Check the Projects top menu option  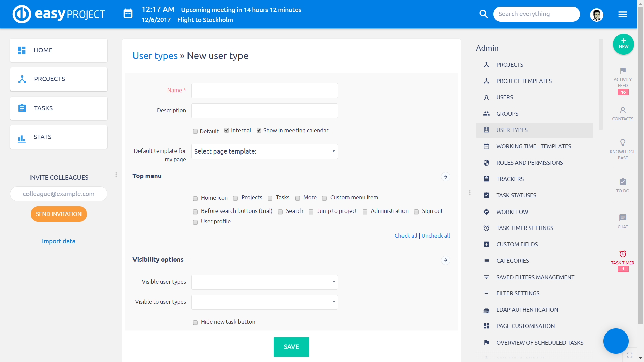tap(235, 198)
